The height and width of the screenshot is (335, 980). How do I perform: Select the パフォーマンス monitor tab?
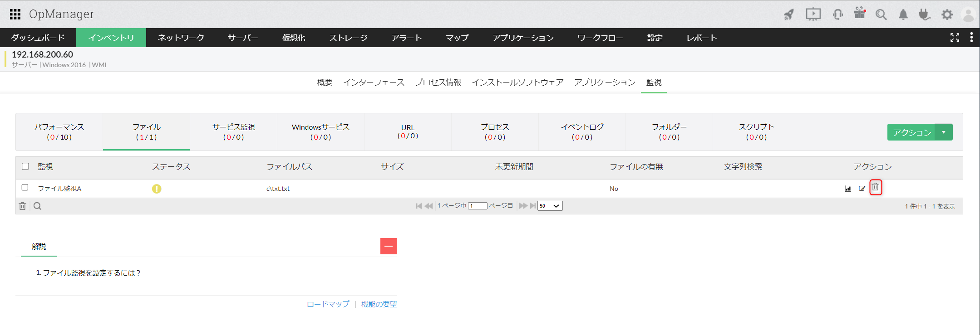coord(59,131)
